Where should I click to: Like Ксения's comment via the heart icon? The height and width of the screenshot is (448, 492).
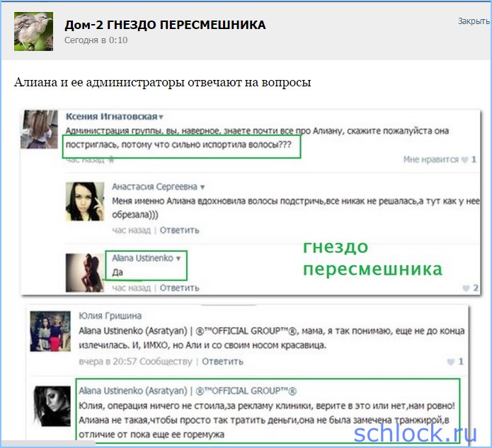[x=464, y=160]
